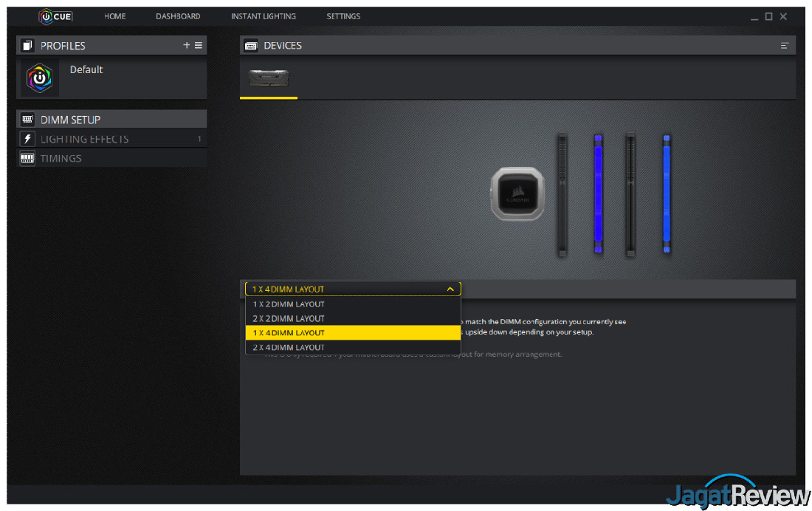Collapse the DIMM layout dropdown

(450, 289)
